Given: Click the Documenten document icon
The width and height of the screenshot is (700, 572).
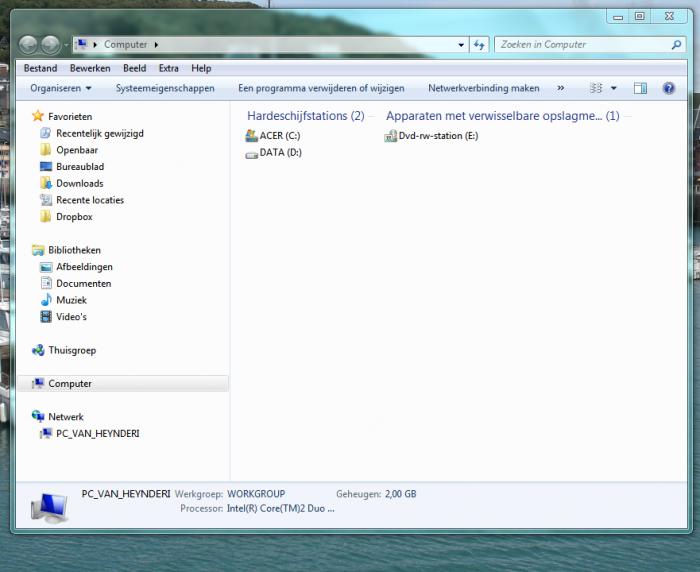Looking at the screenshot, I should (x=46, y=283).
